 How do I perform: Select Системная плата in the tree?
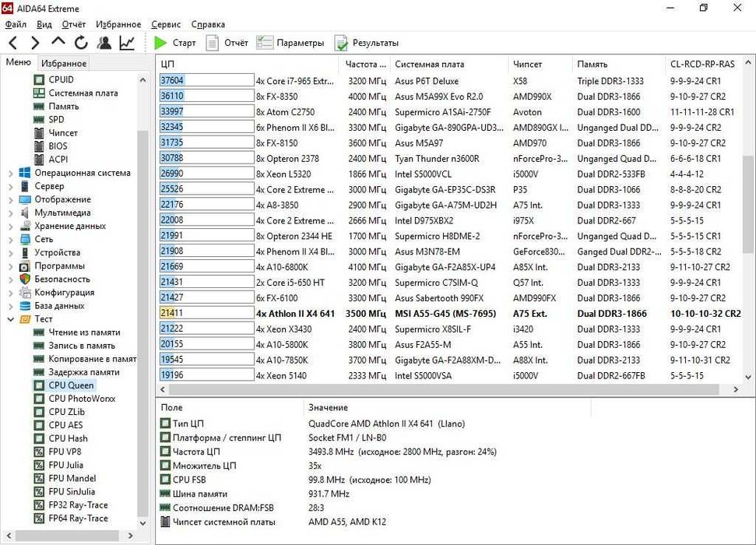83,93
